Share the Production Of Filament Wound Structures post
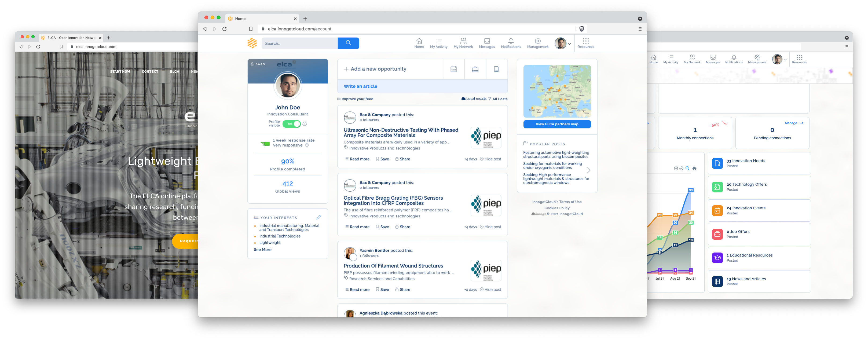Screen dimensions: 868x340 [x=403, y=290]
